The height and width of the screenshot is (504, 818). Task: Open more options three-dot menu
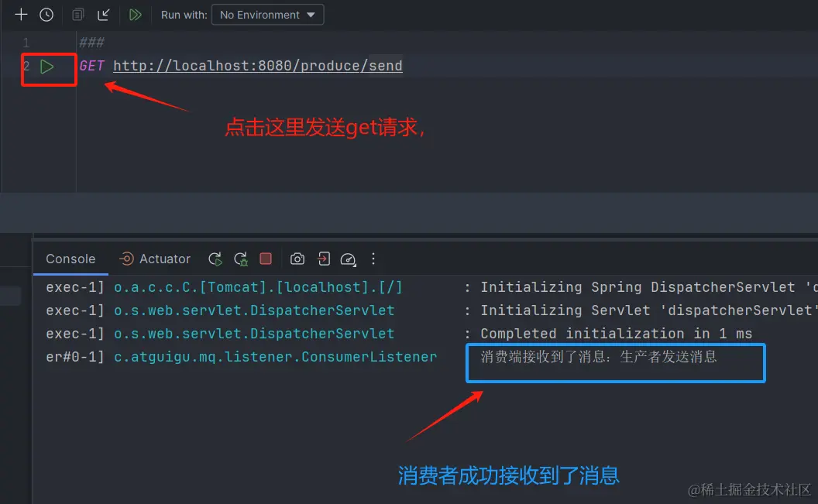tap(373, 259)
